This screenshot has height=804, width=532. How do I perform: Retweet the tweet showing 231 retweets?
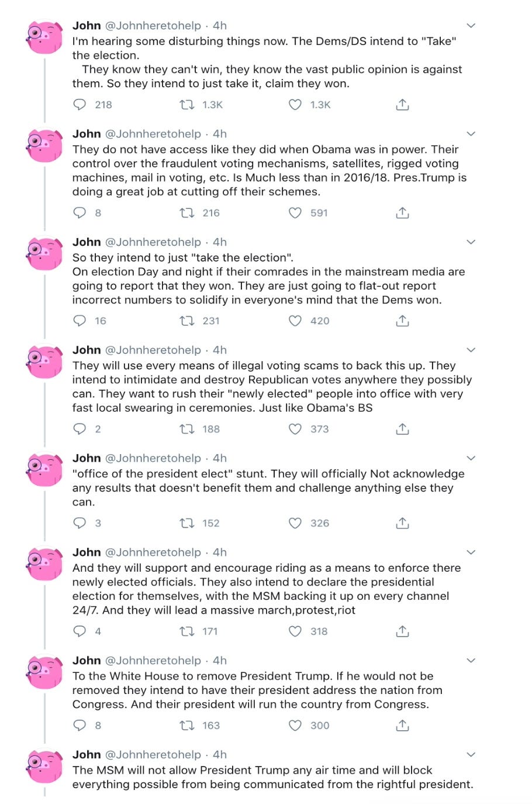coord(186,321)
